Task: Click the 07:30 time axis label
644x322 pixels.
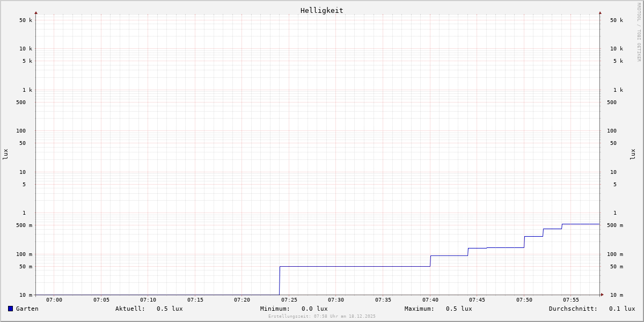Action: 336,300
